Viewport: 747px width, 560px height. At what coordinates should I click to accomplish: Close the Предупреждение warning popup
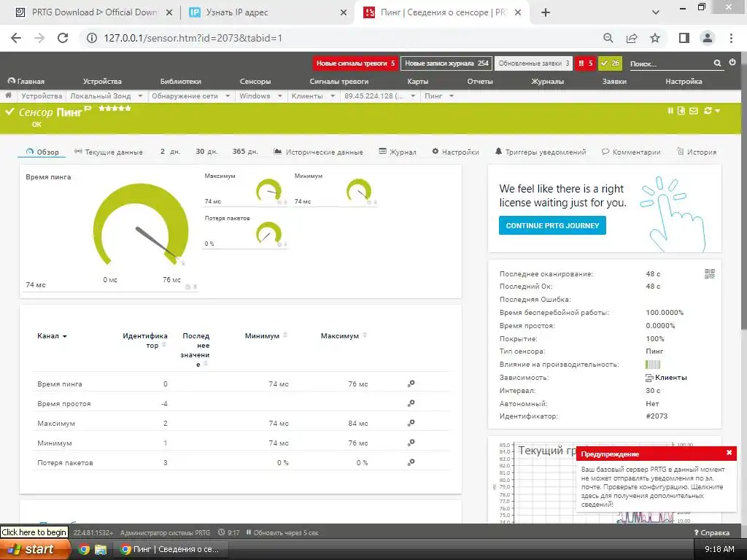coord(729,453)
